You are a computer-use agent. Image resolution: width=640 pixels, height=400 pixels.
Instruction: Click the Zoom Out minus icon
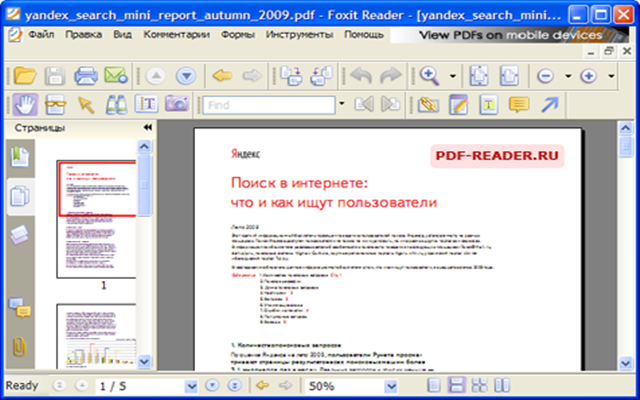(546, 76)
